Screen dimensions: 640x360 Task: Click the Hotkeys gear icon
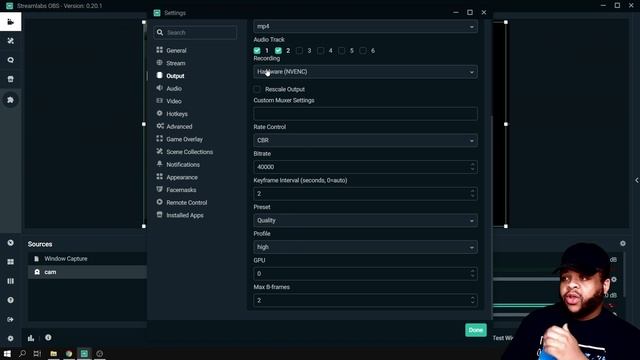tap(160, 113)
